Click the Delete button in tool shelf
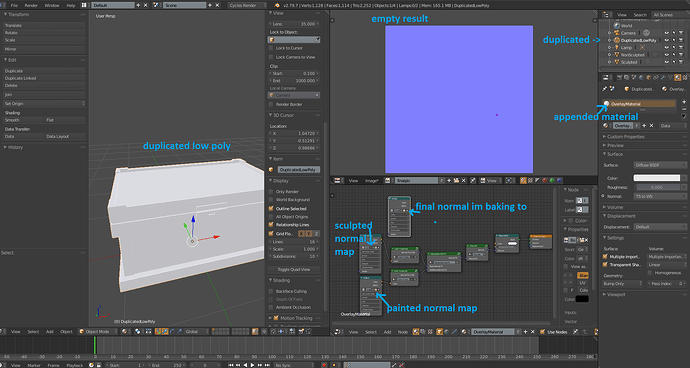 [x=44, y=85]
